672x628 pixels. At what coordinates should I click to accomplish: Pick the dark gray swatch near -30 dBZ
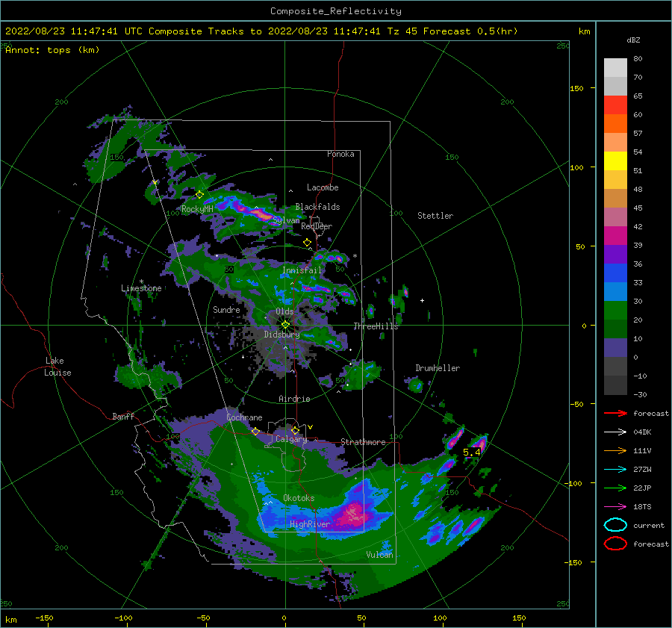pyautogui.click(x=615, y=385)
